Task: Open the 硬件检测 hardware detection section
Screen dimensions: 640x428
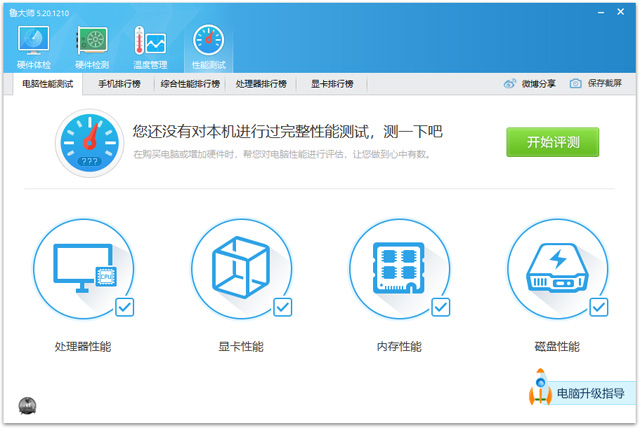Action: coord(92,47)
